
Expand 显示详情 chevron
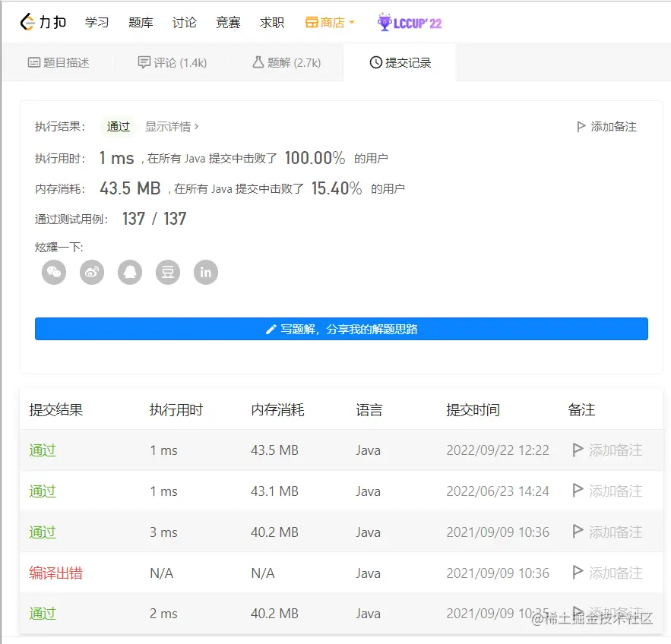pyautogui.click(x=196, y=127)
